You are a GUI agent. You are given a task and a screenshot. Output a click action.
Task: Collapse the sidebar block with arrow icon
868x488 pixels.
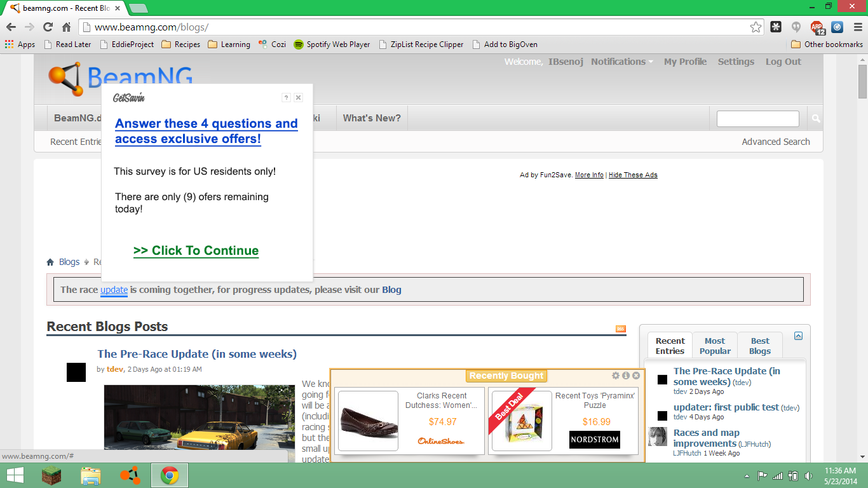pyautogui.click(x=798, y=336)
